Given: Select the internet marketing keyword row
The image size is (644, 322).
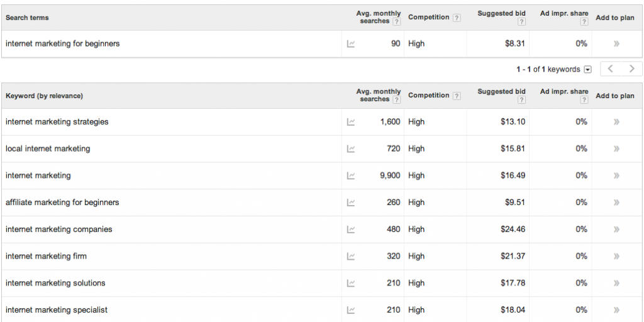Looking at the screenshot, I should (322, 175).
